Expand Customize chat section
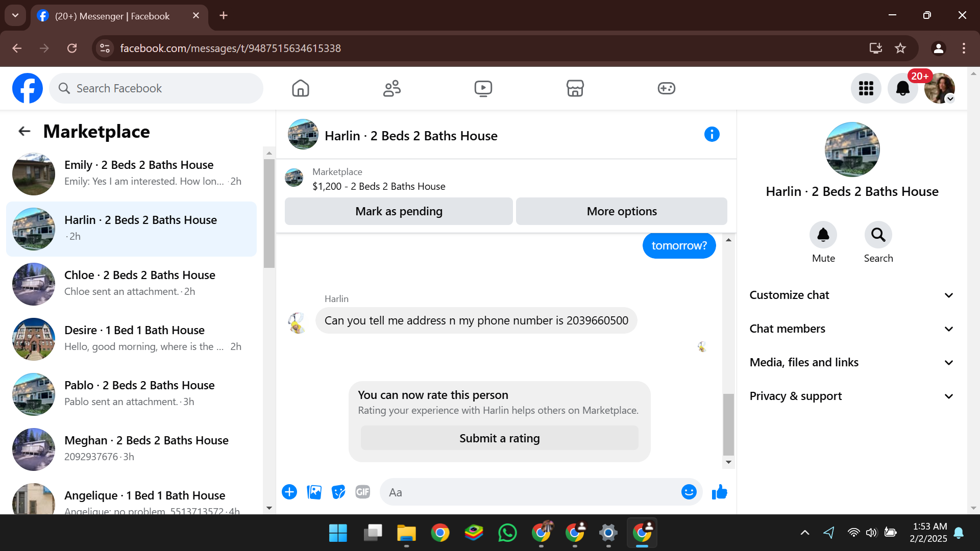980x551 pixels. tap(851, 295)
